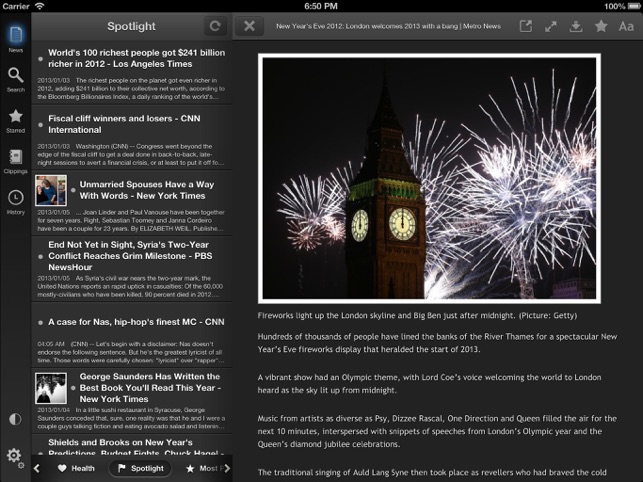643x482 pixels.
Task: Open the News section in sidebar
Action: tap(16, 39)
